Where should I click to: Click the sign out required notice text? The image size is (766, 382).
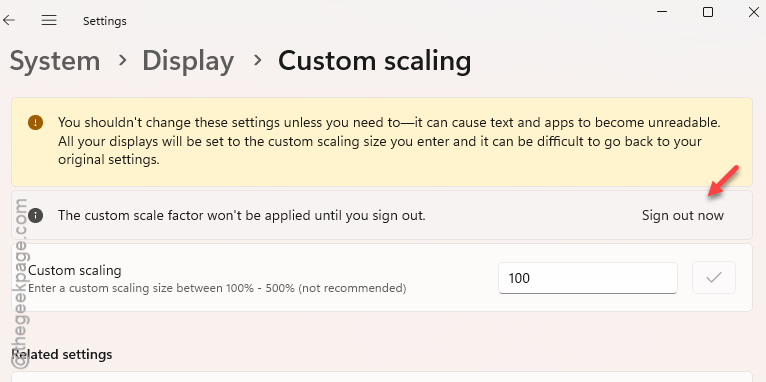(x=242, y=215)
